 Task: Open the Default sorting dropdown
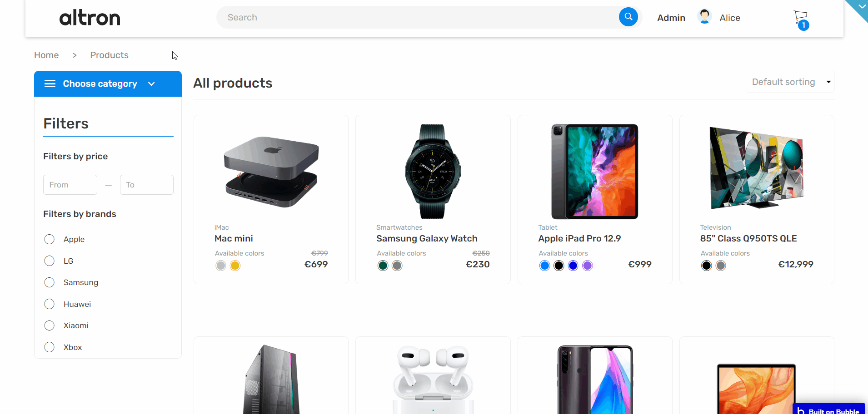tap(790, 82)
